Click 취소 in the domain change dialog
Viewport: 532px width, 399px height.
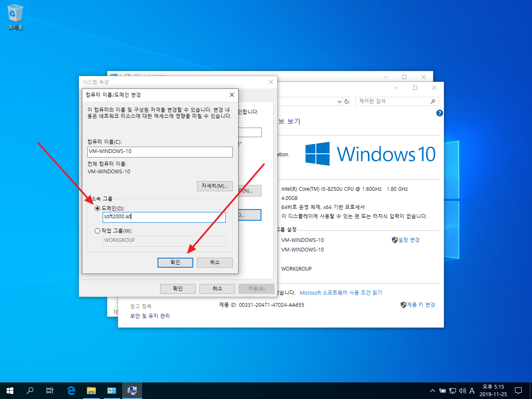(x=215, y=263)
